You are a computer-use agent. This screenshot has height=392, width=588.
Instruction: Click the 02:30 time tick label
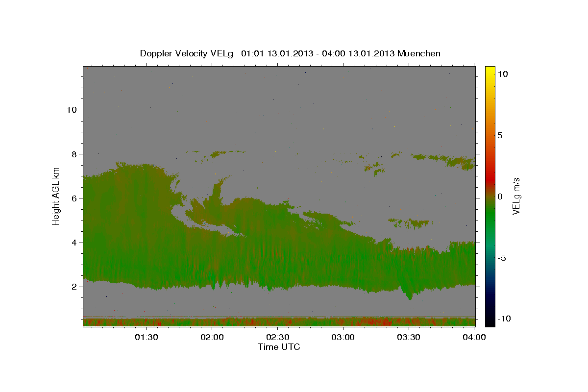click(x=277, y=337)
